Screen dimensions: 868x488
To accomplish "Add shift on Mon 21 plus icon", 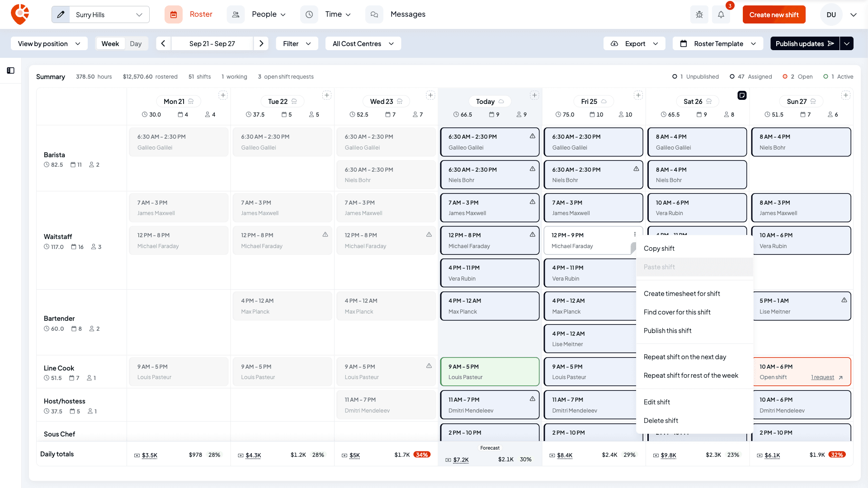I will point(223,95).
